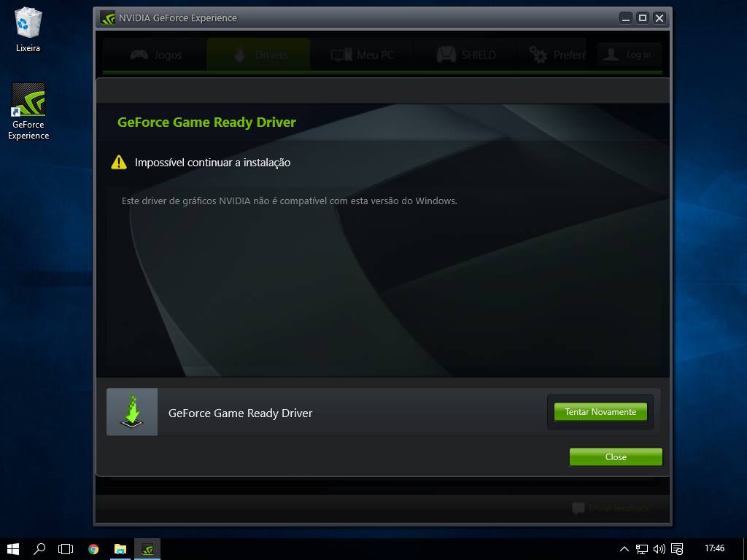Click the GeForce Game Ready Driver heading
Viewport: 747px width, 560px height.
(x=206, y=122)
